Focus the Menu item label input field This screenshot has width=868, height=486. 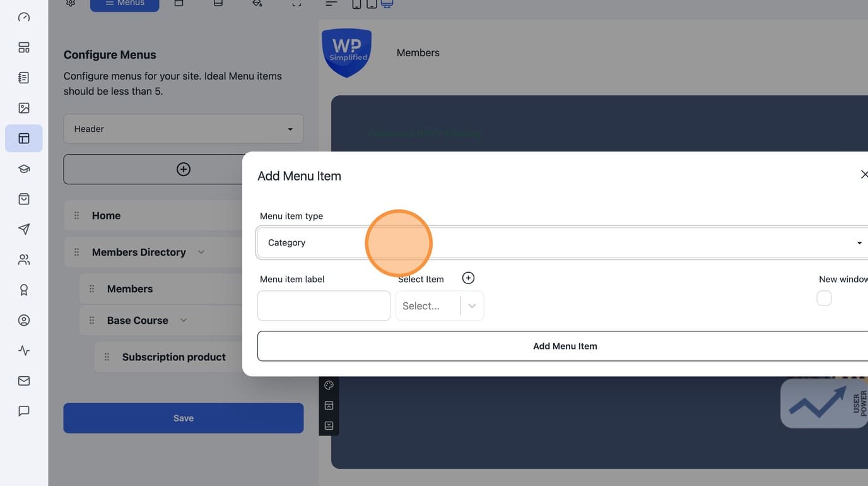324,305
